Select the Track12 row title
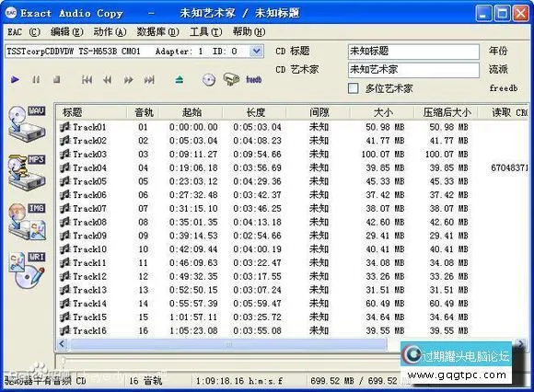 click(x=89, y=276)
